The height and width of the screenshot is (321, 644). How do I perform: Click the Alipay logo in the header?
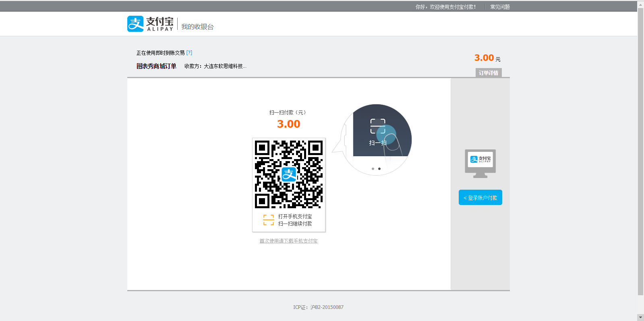pos(151,24)
